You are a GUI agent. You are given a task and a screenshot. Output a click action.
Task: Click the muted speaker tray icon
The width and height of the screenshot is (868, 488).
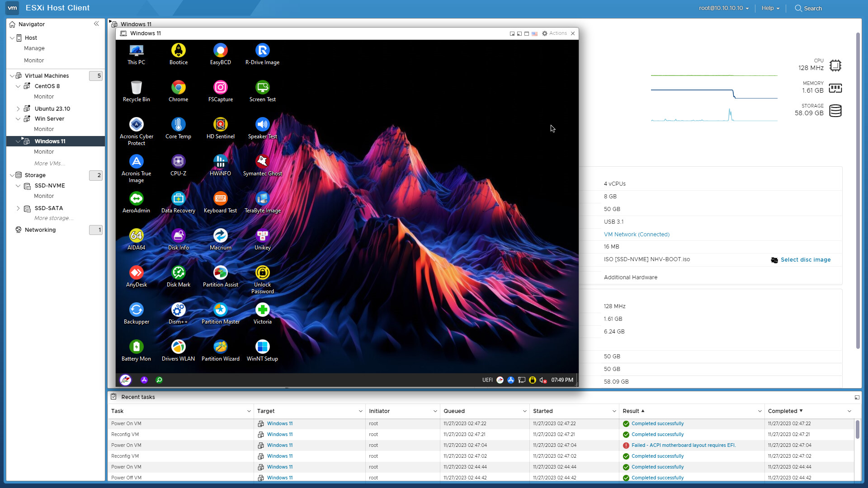coord(543,380)
